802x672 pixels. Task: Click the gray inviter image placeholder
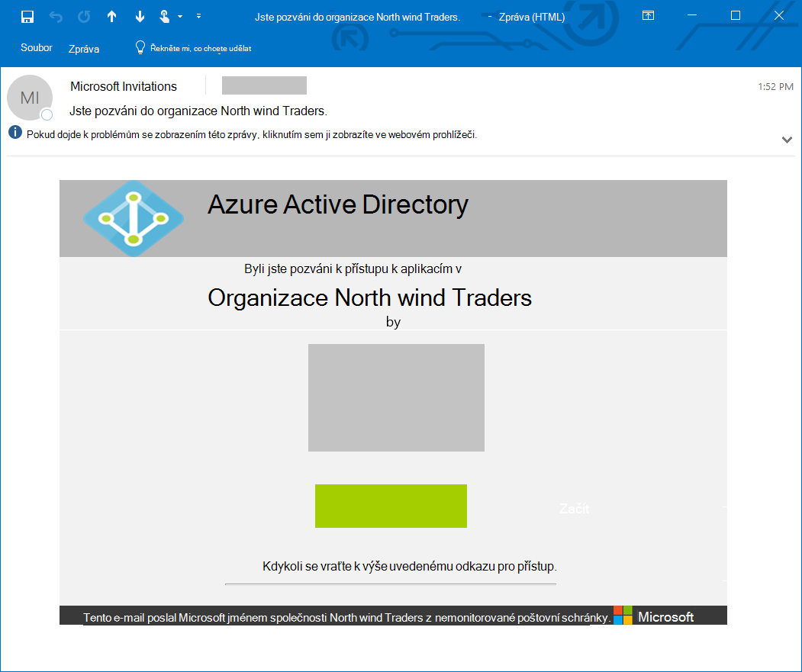tap(396, 397)
